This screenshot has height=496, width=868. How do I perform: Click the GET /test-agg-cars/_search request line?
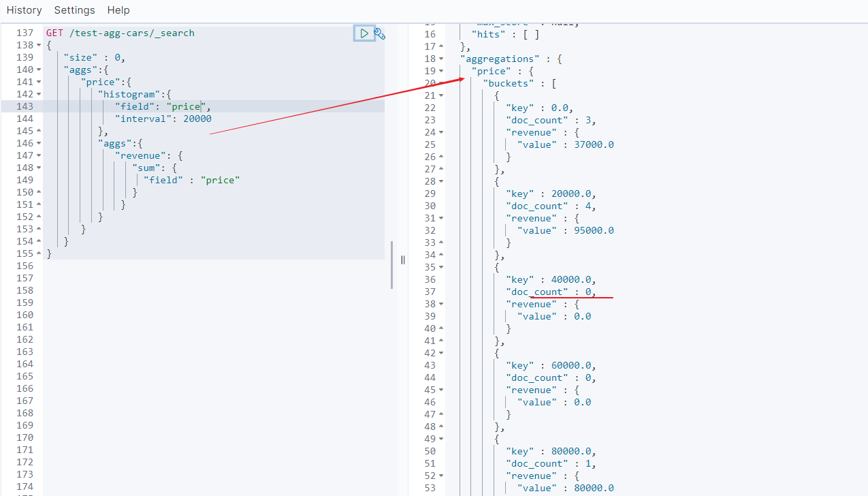[x=120, y=33]
